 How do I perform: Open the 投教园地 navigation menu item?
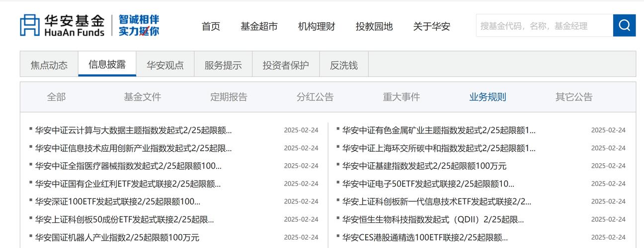point(374,26)
